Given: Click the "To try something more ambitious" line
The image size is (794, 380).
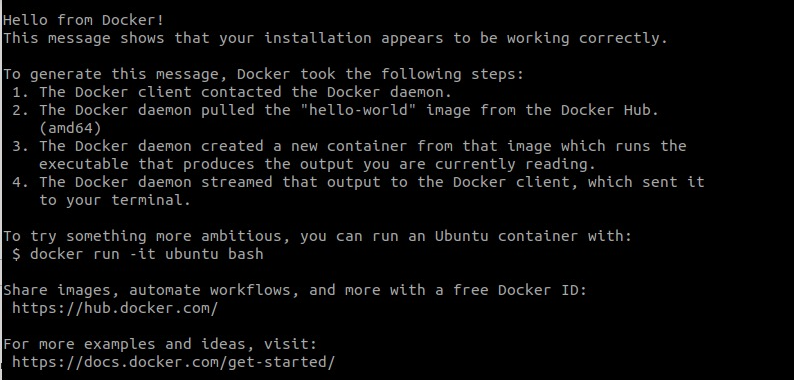Looking at the screenshot, I should pyautogui.click(x=318, y=236).
